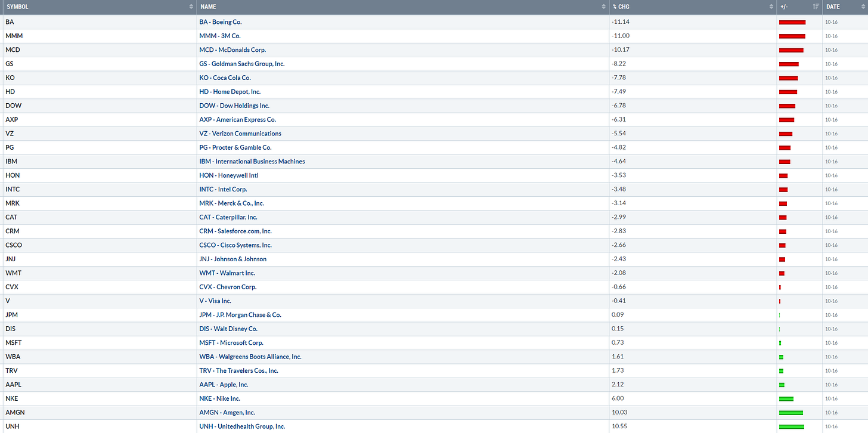This screenshot has width=868, height=433.
Task: Click the -10.17 percent change value
Action: coord(620,50)
